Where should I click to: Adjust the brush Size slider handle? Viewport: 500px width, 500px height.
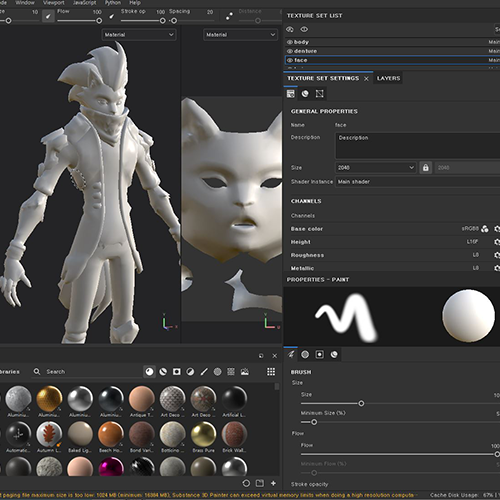tap(361, 404)
